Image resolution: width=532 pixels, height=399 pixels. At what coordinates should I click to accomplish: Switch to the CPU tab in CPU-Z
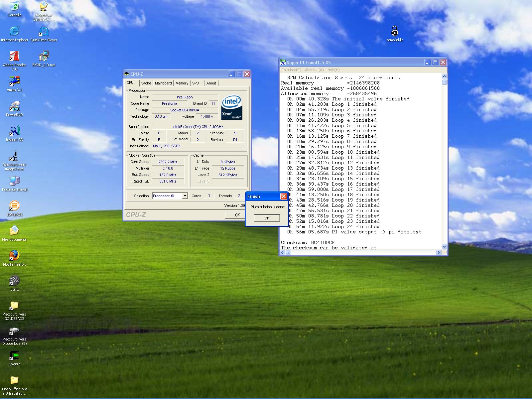click(x=130, y=83)
